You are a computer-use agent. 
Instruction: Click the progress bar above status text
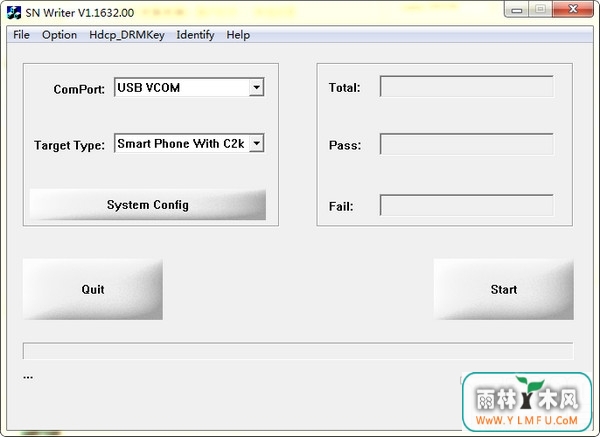pyautogui.click(x=298, y=351)
